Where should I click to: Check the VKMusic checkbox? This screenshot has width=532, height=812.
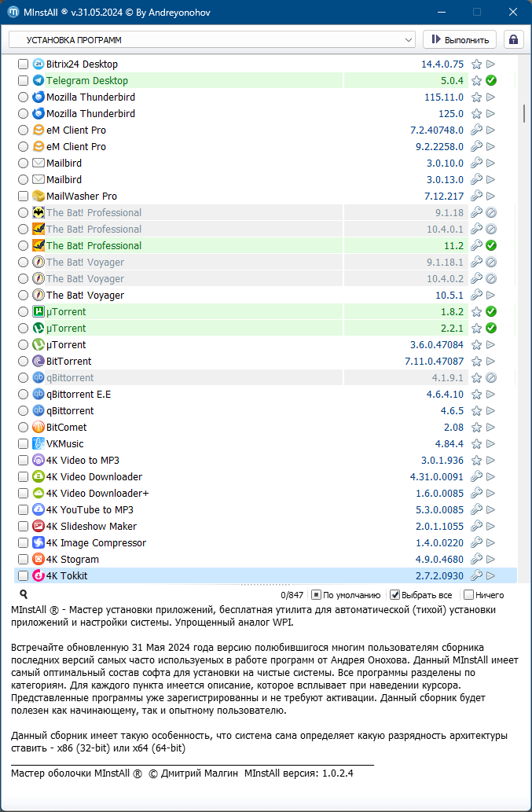[x=23, y=444]
